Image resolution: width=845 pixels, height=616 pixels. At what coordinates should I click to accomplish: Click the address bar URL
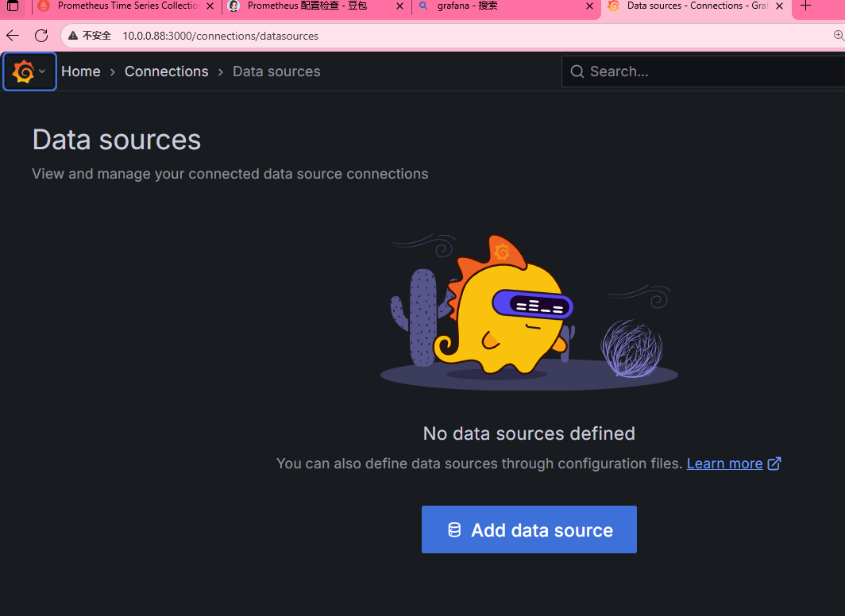coord(221,36)
